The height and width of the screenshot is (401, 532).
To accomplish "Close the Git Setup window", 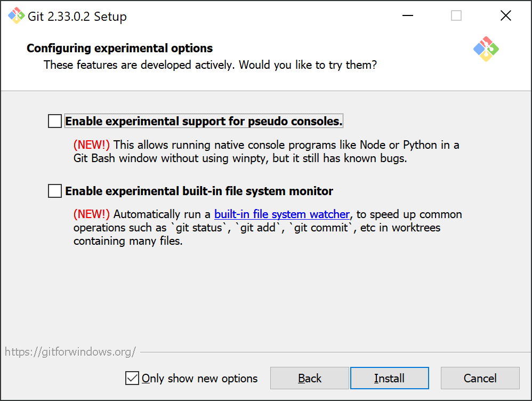I will (x=505, y=15).
